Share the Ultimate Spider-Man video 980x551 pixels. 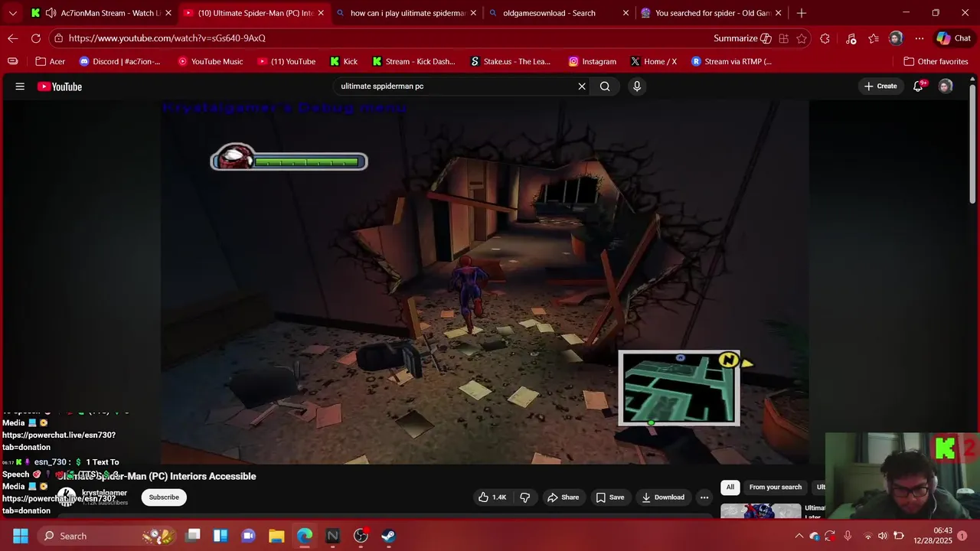point(563,497)
